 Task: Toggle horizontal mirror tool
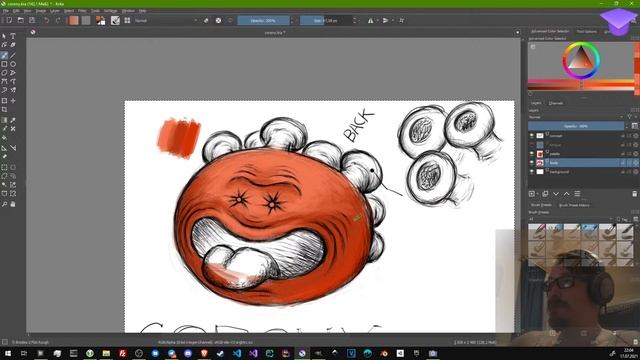click(x=371, y=20)
